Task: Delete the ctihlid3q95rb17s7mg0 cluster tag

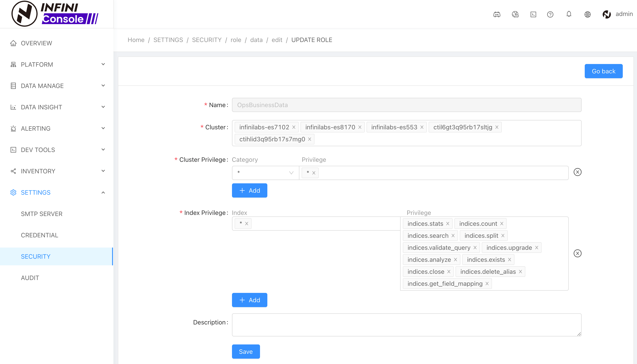Action: tap(310, 139)
